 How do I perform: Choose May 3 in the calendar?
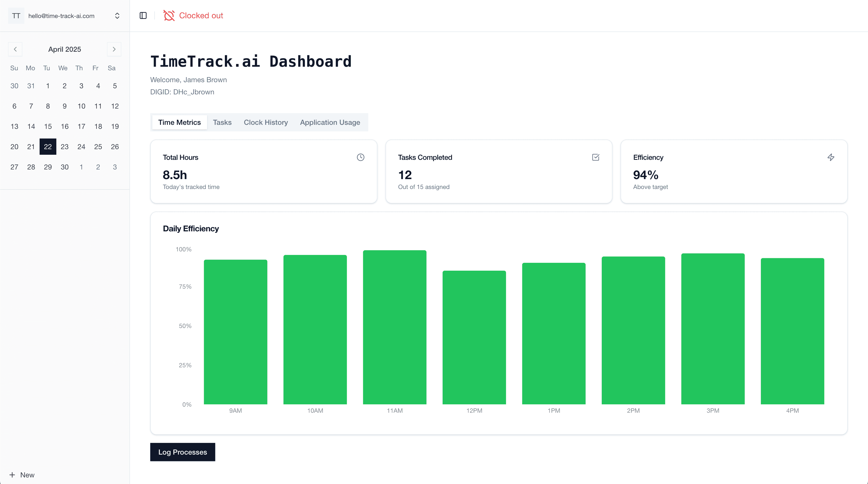pos(115,167)
